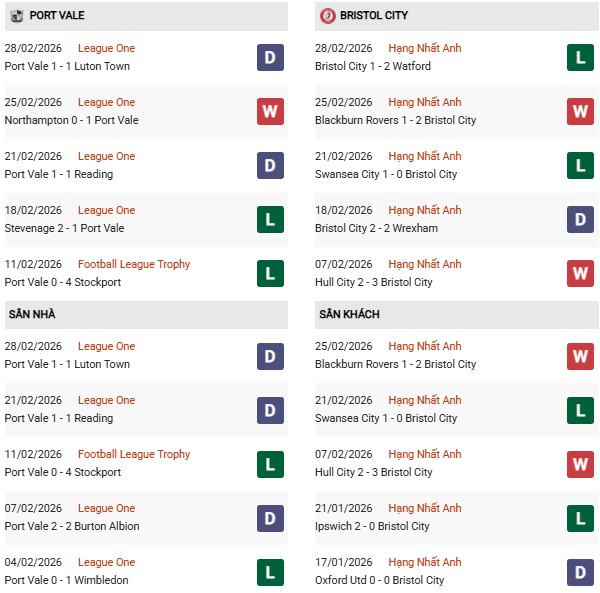Click the loss badge for Ipswich vs Bristol City

pyautogui.click(x=581, y=518)
